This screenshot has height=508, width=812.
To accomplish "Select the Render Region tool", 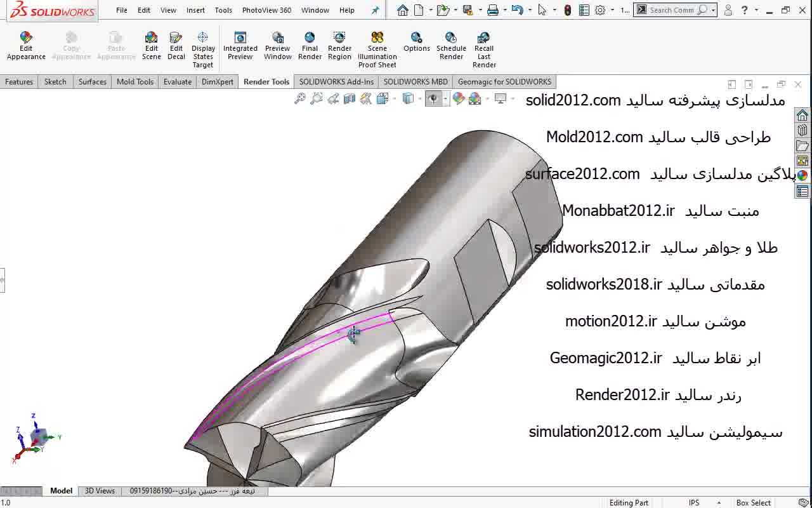I will pos(339,46).
